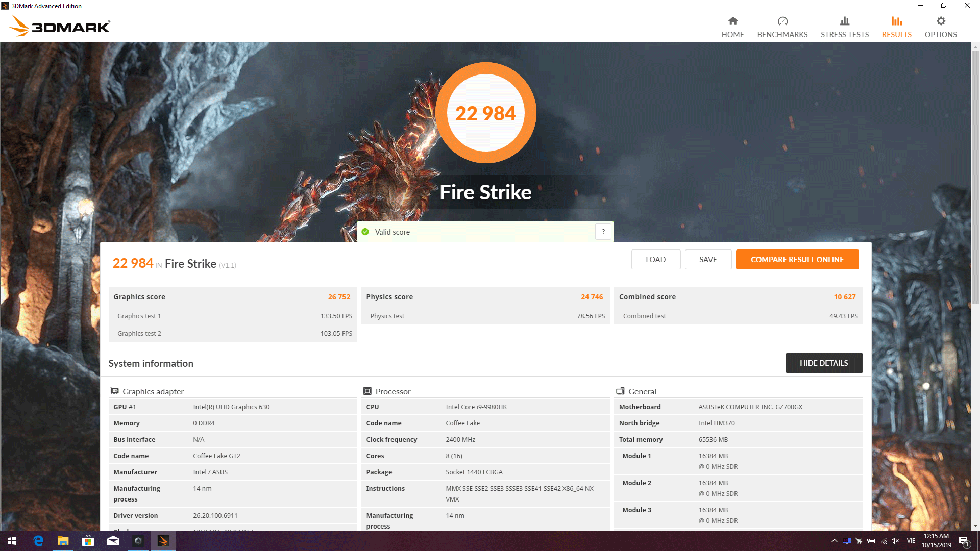The image size is (980, 551).
Task: Click the vertical scrollbar thumb
Action: point(975,177)
